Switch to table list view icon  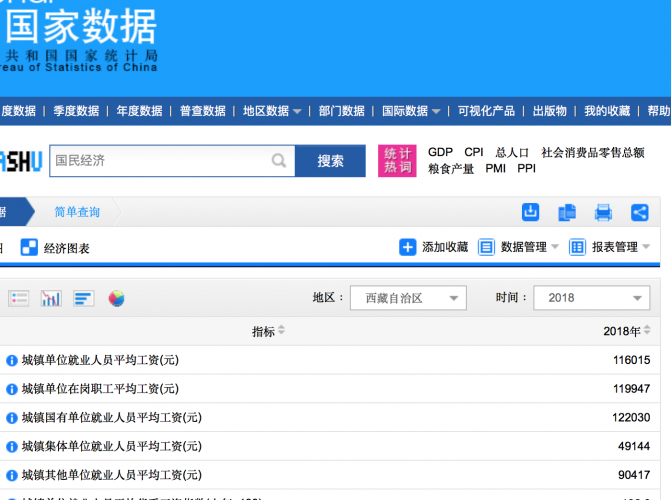click(19, 298)
